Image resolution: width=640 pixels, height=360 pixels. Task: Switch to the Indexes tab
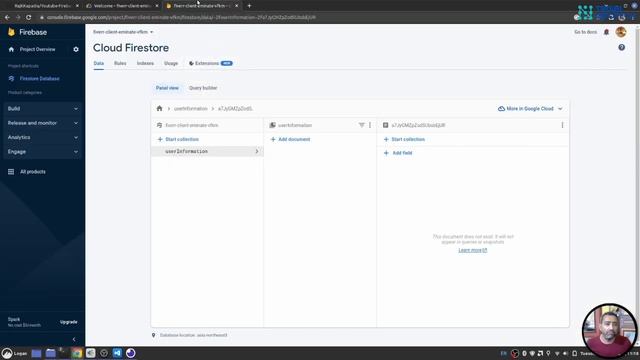pos(145,63)
